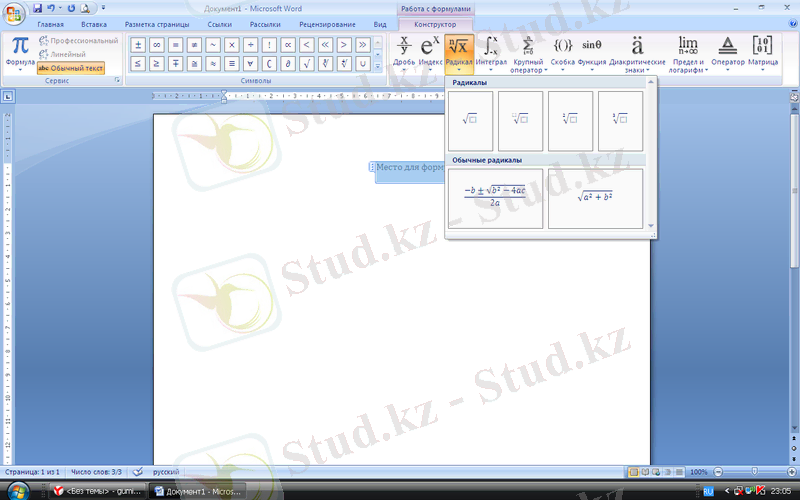Insert the almost-equal symbol
Image resolution: width=800 pixels, height=500 pixels.
click(213, 64)
